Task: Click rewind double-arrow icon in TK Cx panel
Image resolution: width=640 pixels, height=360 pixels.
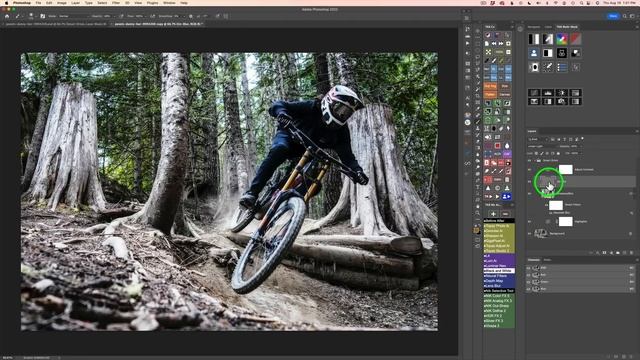Action: (494, 43)
